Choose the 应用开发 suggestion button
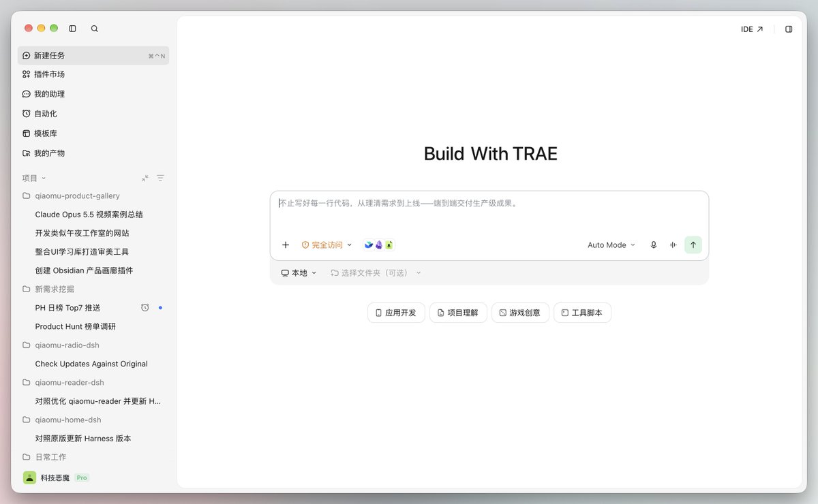Viewport: 818px width, 504px height. pyautogui.click(x=396, y=313)
